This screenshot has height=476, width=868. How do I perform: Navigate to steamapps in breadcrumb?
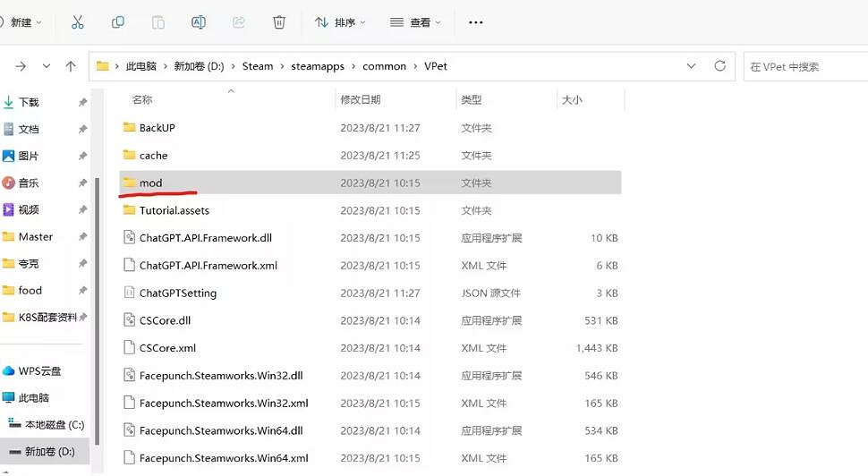[x=318, y=66]
